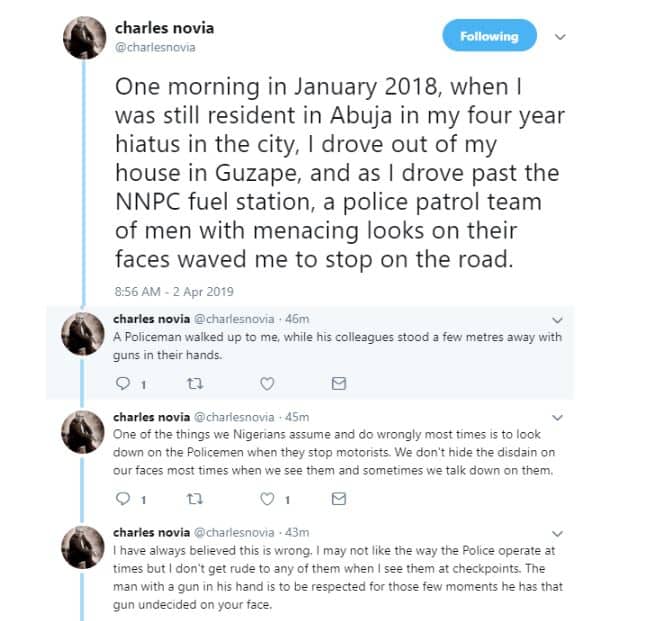Open charles novia's avatar on the main tweet
This screenshot has height=621, width=666.
pyautogui.click(x=83, y=41)
